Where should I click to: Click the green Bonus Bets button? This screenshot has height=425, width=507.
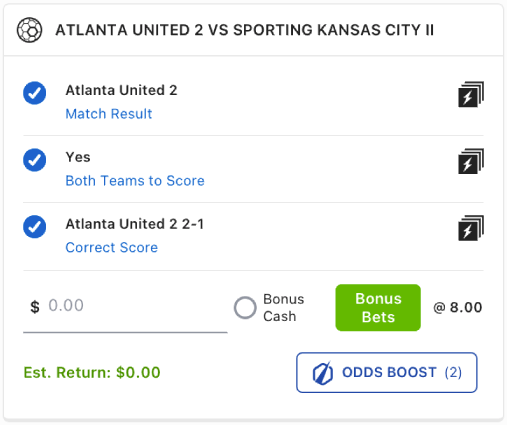[378, 308]
